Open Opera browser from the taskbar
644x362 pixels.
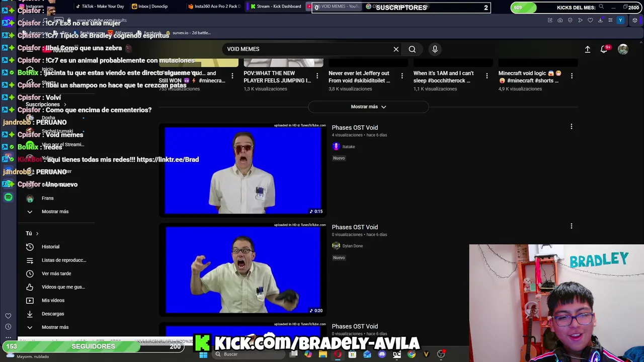click(338, 354)
